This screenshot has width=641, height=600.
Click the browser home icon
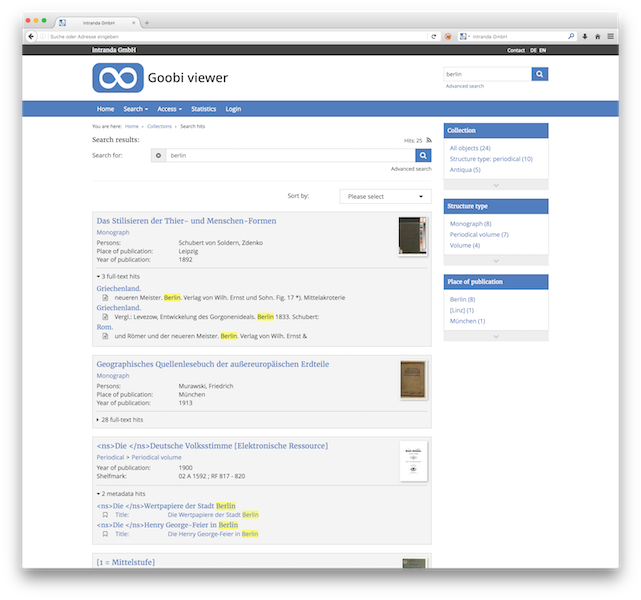point(598,36)
